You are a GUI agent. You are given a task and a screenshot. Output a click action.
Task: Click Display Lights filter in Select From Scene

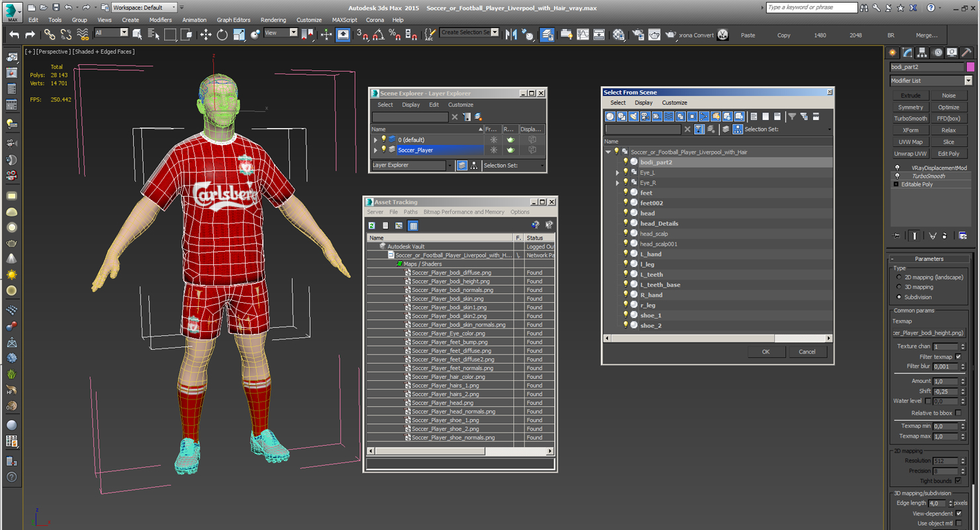coord(634,117)
